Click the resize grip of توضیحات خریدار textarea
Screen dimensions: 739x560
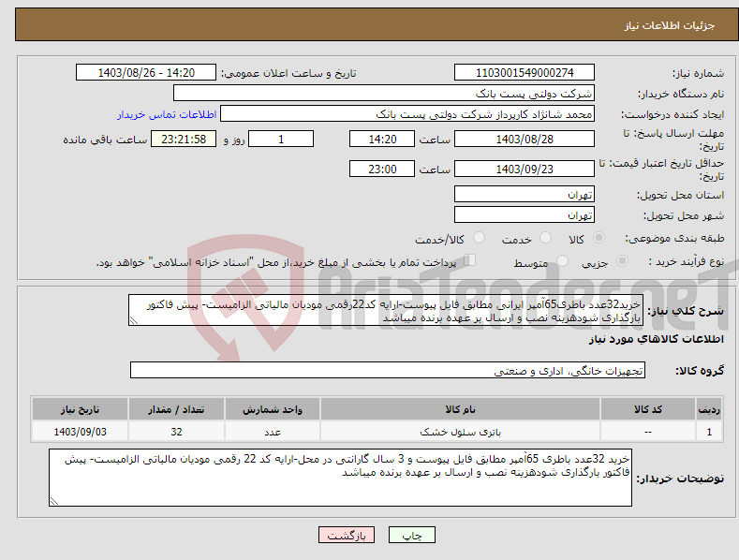point(54,501)
